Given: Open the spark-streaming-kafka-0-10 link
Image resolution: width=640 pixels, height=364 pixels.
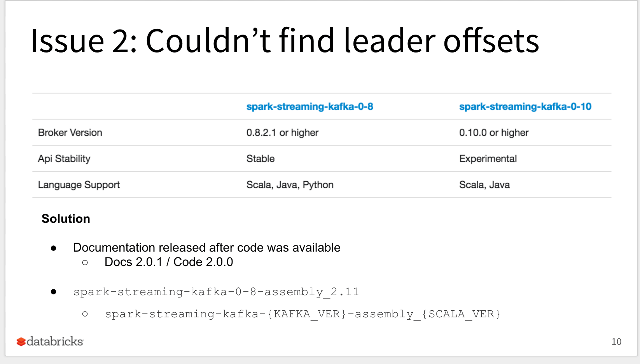Looking at the screenshot, I should click(x=525, y=107).
